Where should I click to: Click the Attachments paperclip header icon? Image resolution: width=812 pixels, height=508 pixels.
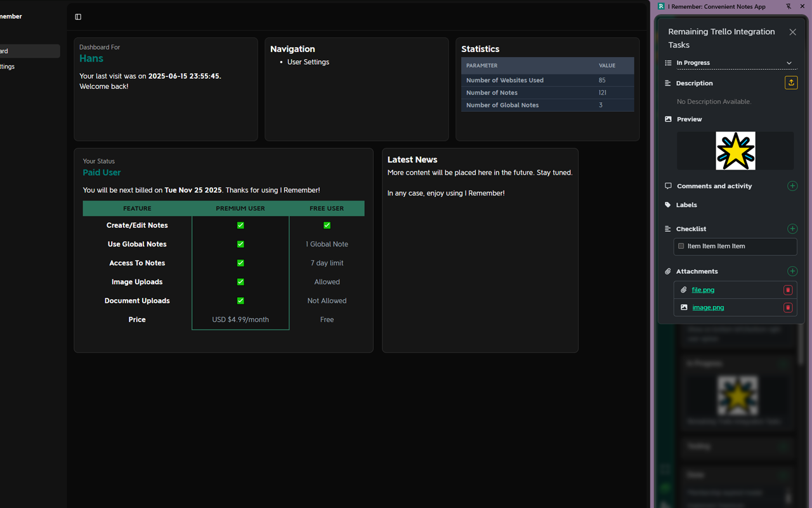click(668, 271)
